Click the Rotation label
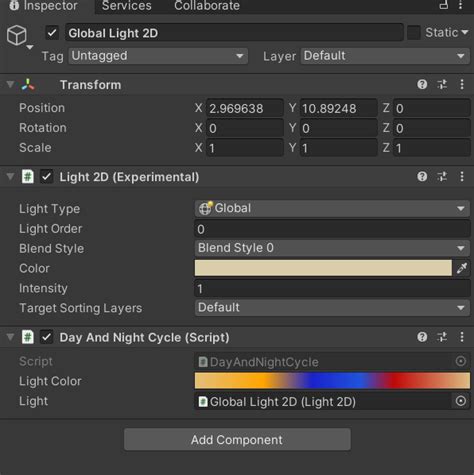Image resolution: width=474 pixels, height=475 pixels. coord(43,128)
